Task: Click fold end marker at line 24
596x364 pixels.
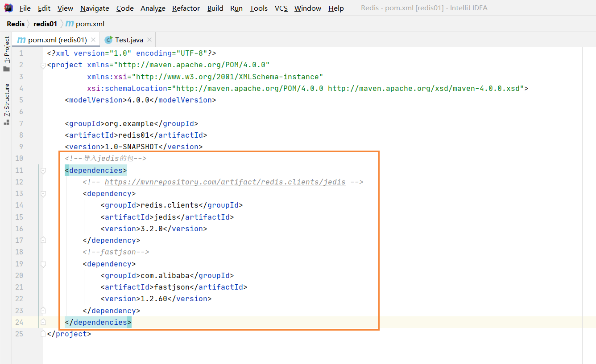Action: 43,322
